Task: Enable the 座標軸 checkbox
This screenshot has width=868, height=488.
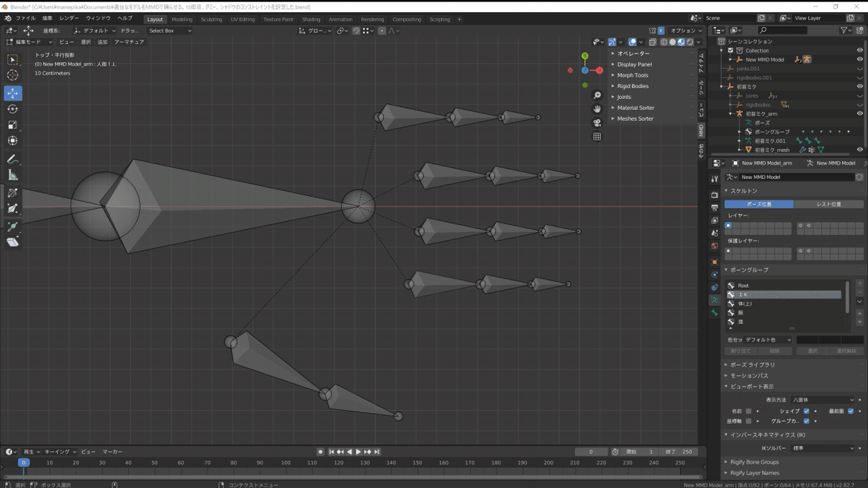Action: [749, 421]
